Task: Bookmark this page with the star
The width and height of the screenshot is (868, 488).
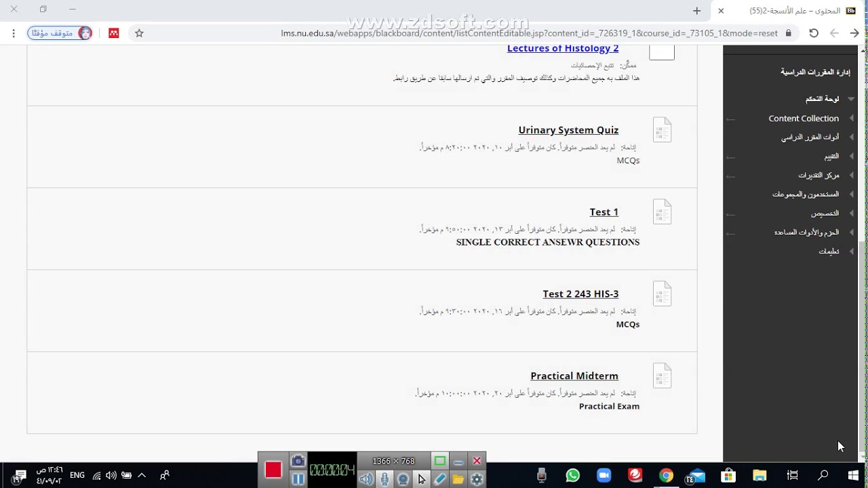Action: click(139, 33)
